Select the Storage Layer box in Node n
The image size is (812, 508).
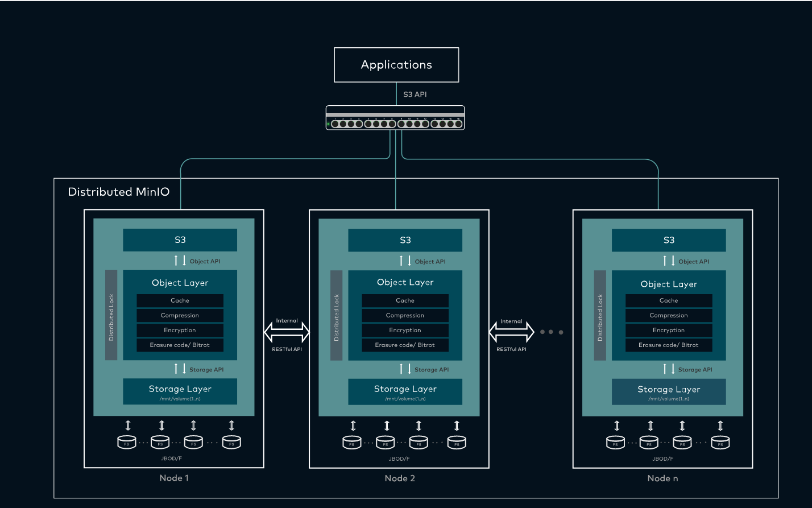669,391
